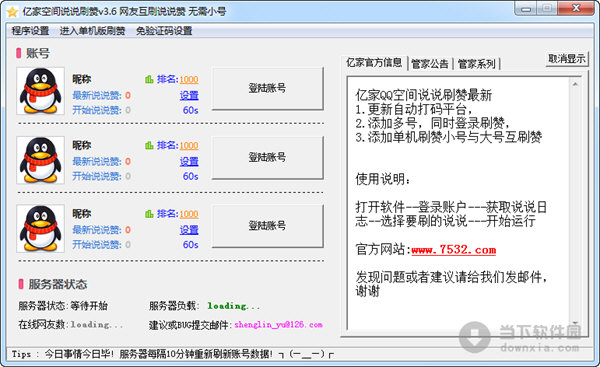This screenshot has height=367, width=600.
Task: Click the scroll up arrow in info panel
Action: coord(575,84)
